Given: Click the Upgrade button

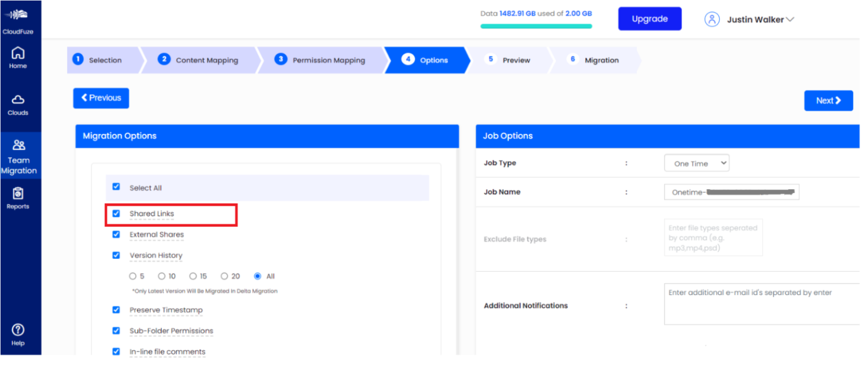Looking at the screenshot, I should tap(649, 19).
